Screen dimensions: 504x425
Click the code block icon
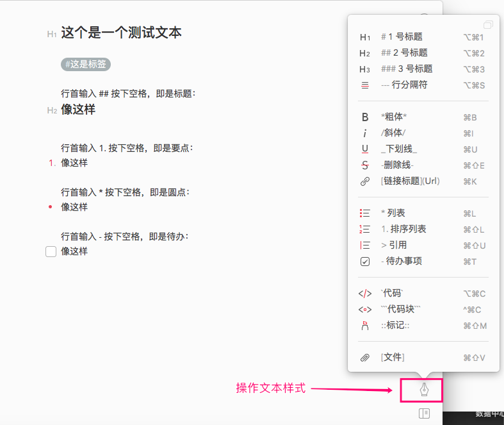[x=365, y=310]
